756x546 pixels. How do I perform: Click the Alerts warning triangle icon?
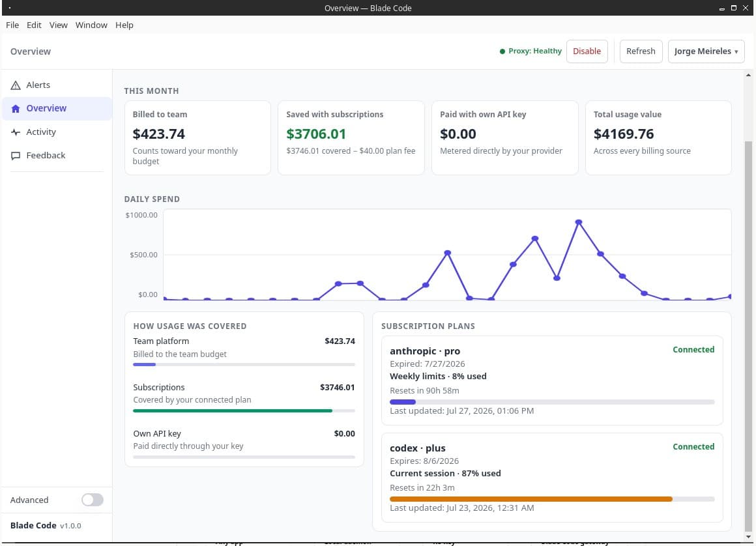coord(16,85)
